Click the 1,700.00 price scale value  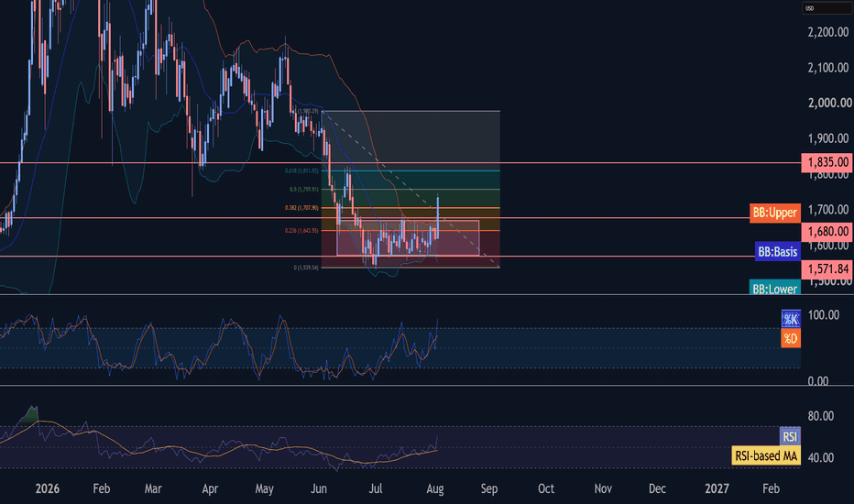click(x=827, y=210)
